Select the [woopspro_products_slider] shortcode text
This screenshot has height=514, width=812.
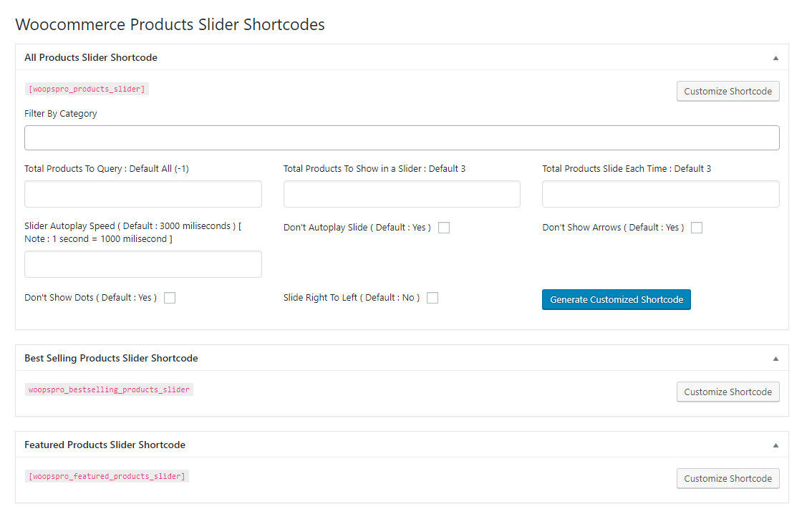tap(87, 89)
